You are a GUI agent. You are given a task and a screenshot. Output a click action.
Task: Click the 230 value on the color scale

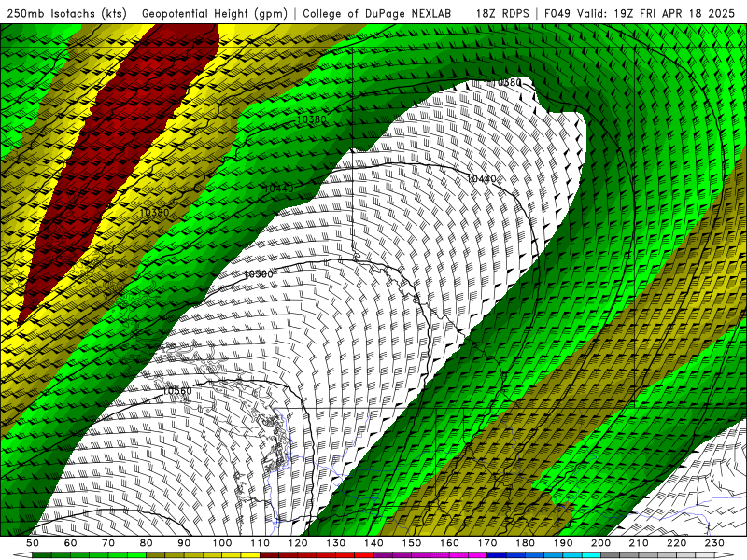714,543
